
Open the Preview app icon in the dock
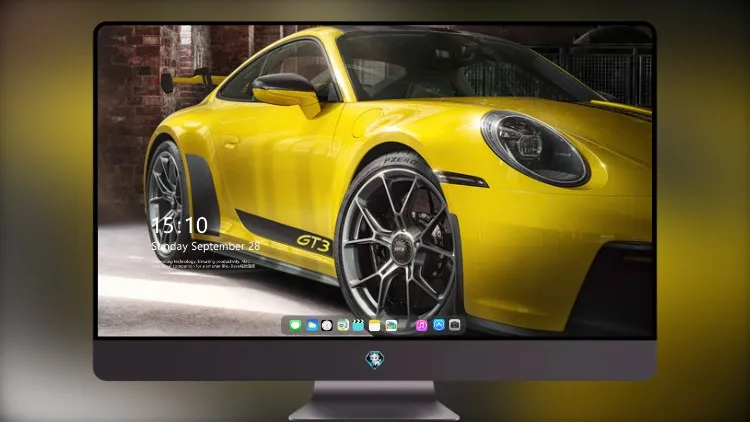point(342,325)
